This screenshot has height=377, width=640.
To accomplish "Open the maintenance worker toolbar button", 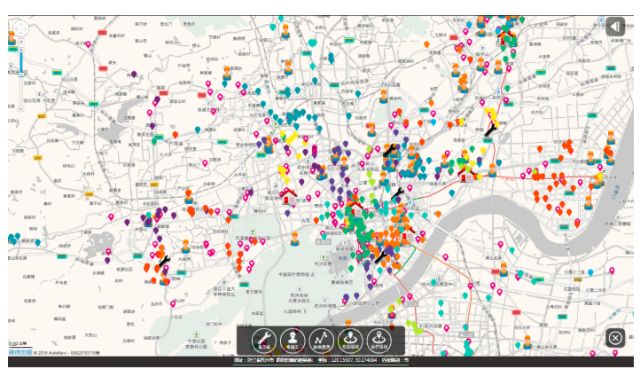I will click(x=293, y=340).
